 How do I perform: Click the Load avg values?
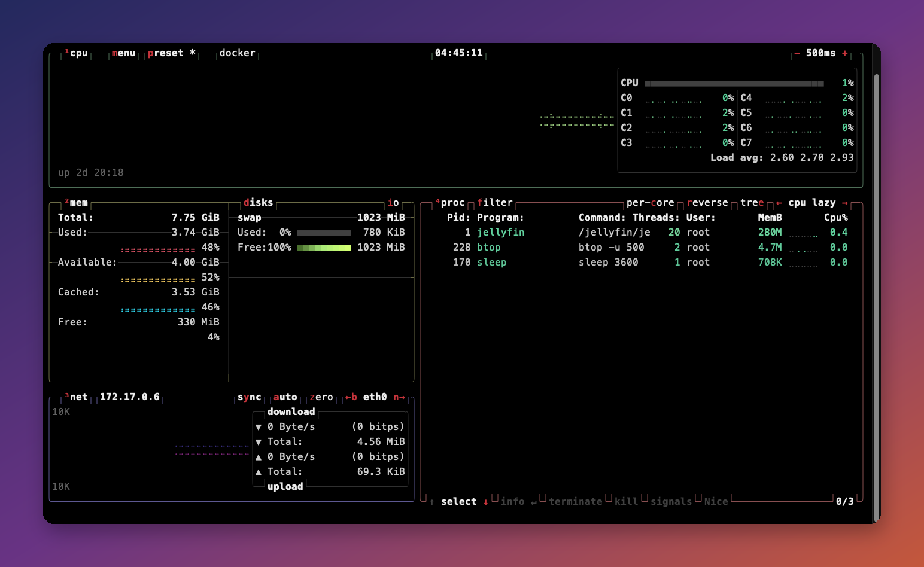[x=812, y=158]
